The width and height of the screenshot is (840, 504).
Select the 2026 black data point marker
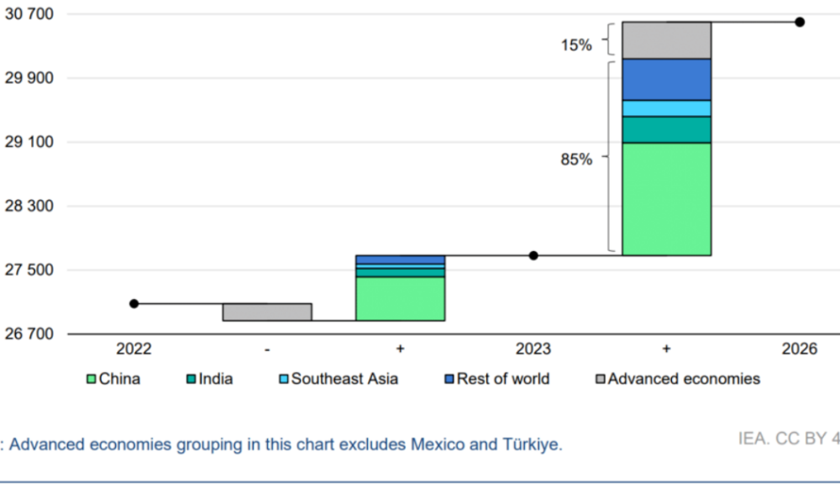coord(800,22)
